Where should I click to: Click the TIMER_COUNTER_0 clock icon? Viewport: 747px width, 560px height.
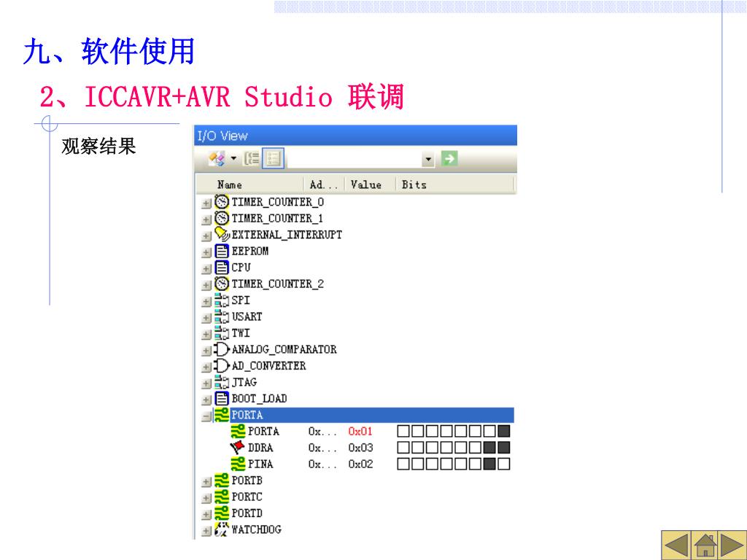(222, 202)
